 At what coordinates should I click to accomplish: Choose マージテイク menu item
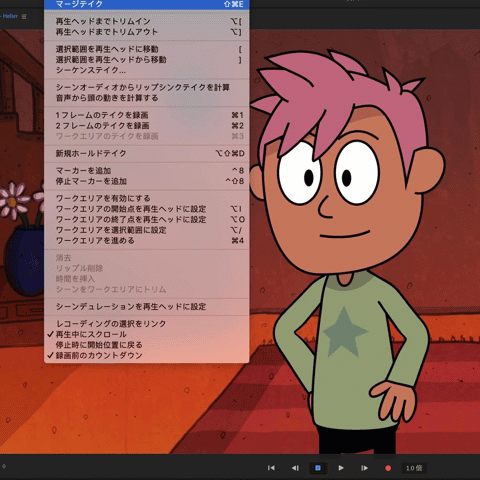147,4
